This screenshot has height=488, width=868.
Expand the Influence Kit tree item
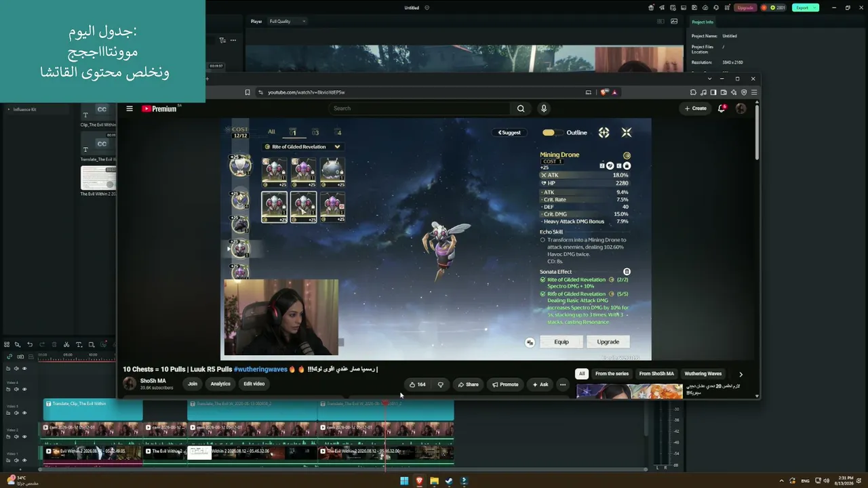(x=9, y=109)
